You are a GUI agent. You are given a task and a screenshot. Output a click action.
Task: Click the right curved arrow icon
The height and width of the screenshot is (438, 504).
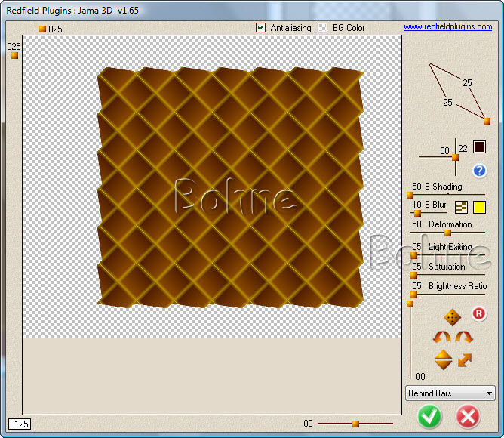point(463,338)
